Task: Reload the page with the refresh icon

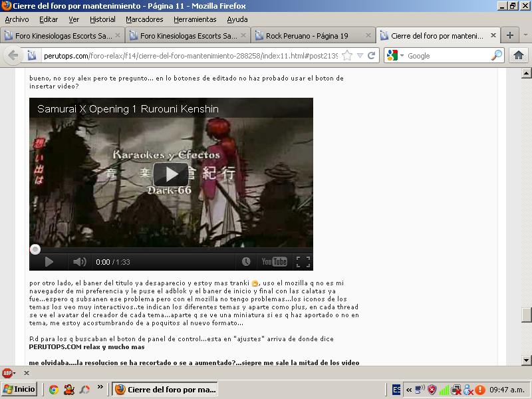Action: 371,55
